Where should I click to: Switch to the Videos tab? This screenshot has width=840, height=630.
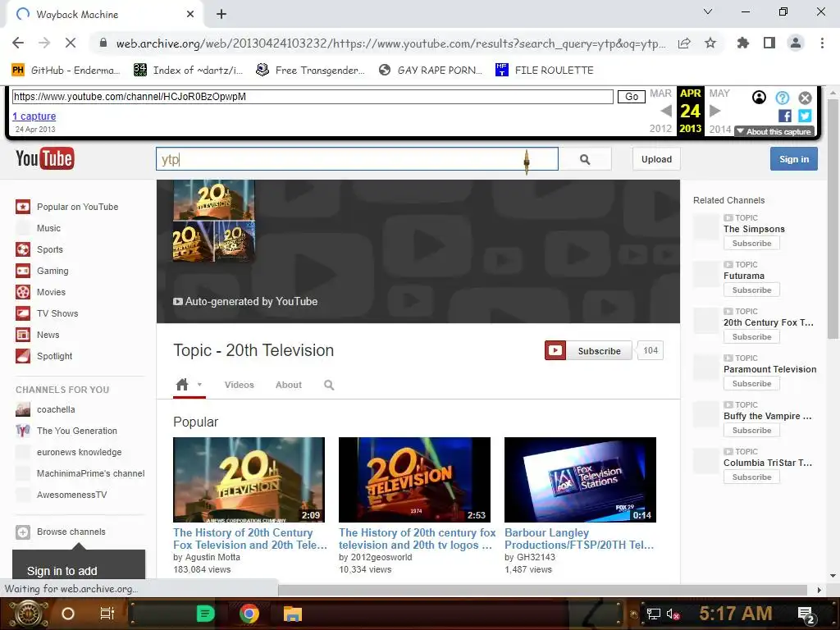pos(239,385)
